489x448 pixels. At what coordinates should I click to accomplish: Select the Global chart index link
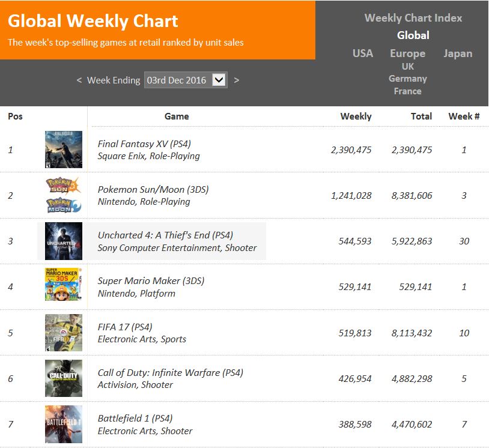pyautogui.click(x=413, y=35)
